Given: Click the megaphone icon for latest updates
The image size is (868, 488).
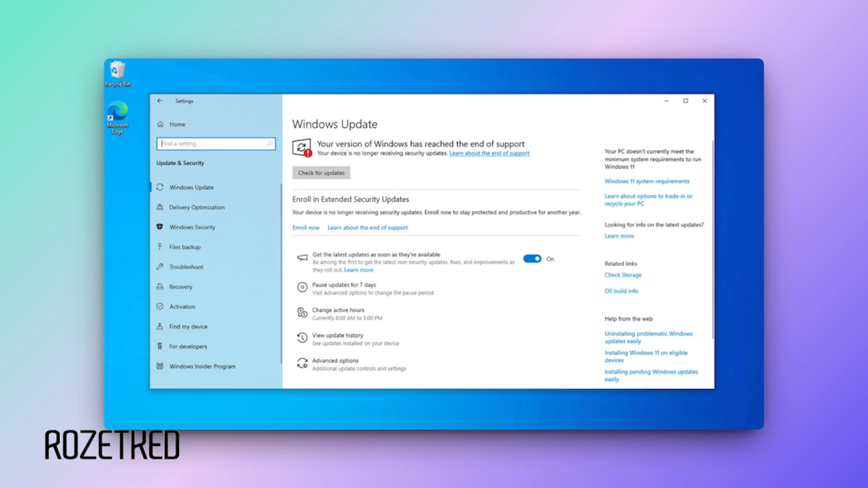Looking at the screenshot, I should point(302,258).
